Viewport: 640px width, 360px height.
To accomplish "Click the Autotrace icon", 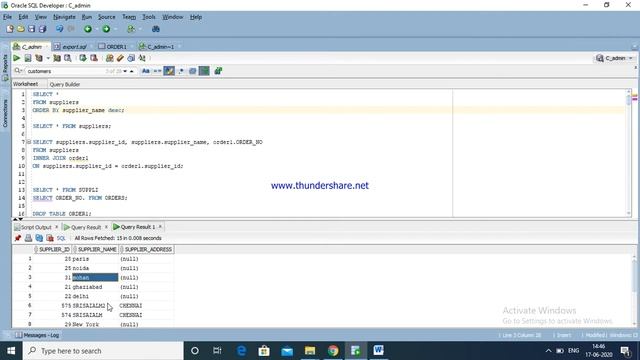I will [x=57, y=58].
